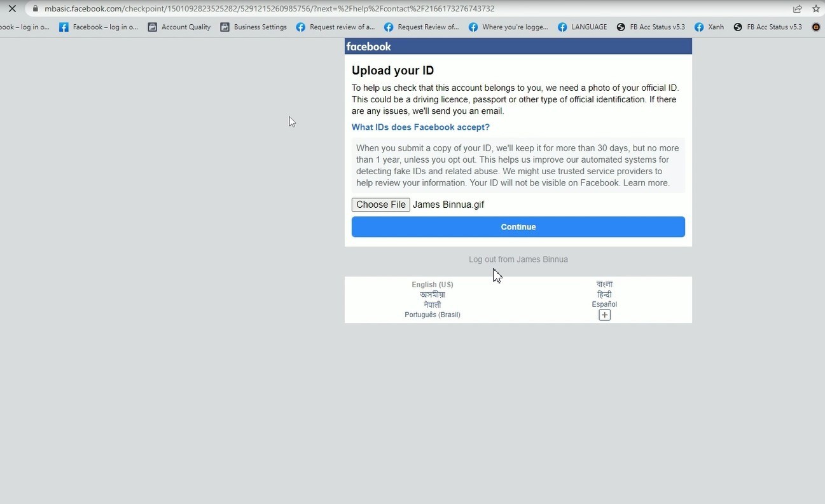This screenshot has width=825, height=504.
Task: Select Português (Brasil) language
Action: point(433,315)
